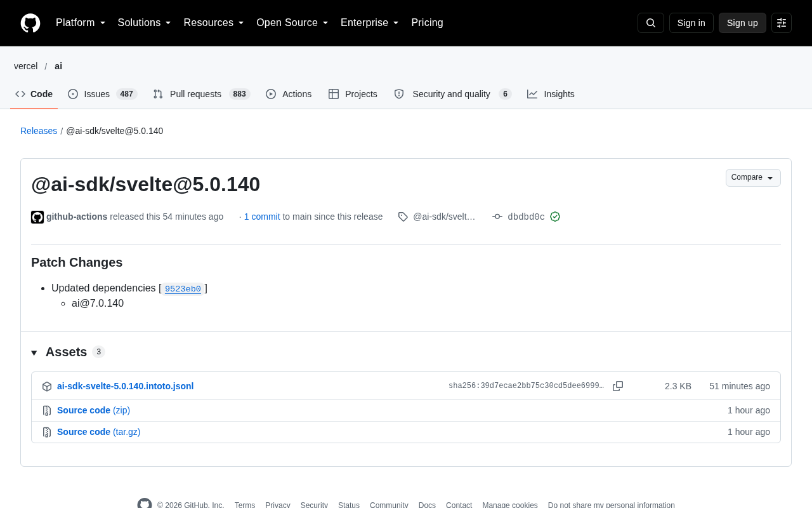The height and width of the screenshot is (508, 812).
Task: Open the Contact footer link
Action: 459,505
